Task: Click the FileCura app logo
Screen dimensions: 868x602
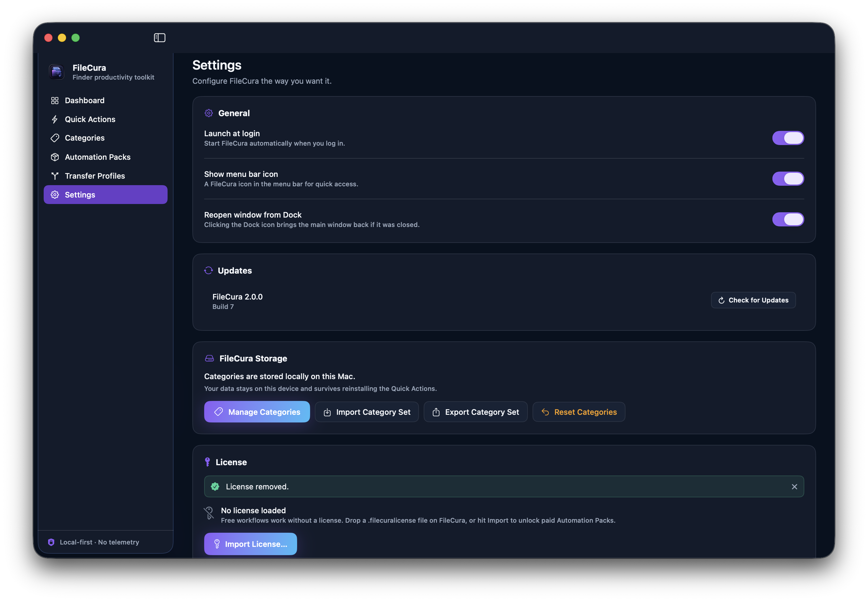Action: (x=57, y=72)
